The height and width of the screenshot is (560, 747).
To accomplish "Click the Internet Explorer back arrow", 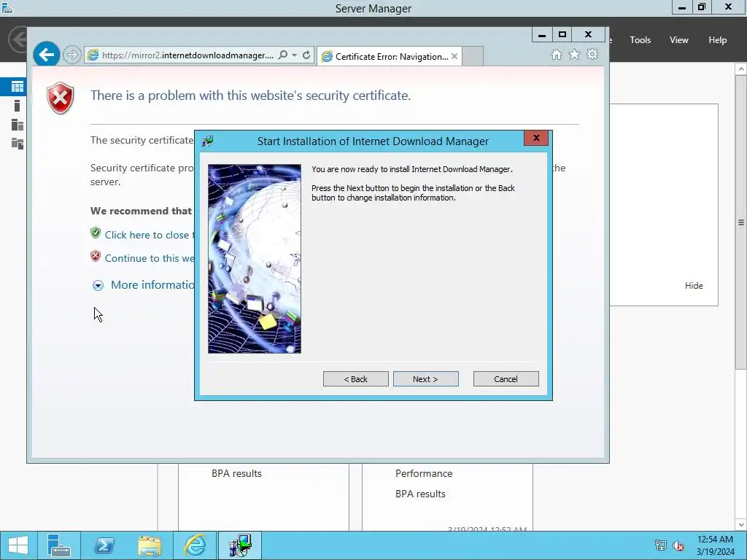I will pos(46,55).
